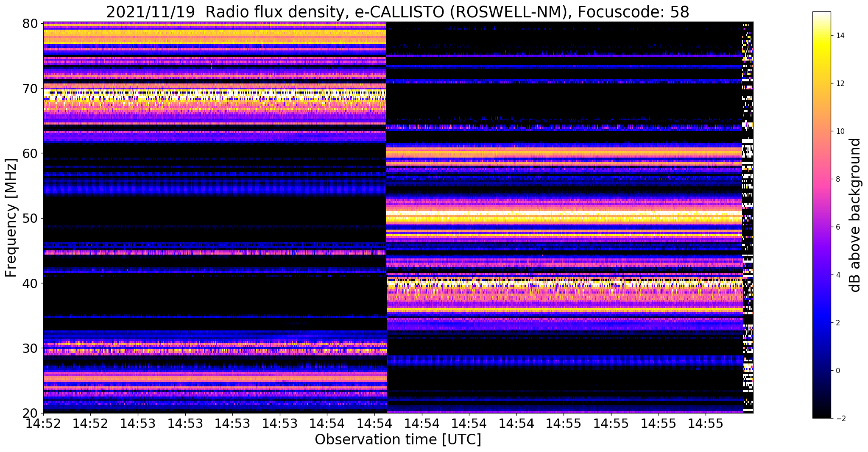The image size is (868, 452).
Task: Select the 70 MHz frequency tick label
Action: [30, 88]
